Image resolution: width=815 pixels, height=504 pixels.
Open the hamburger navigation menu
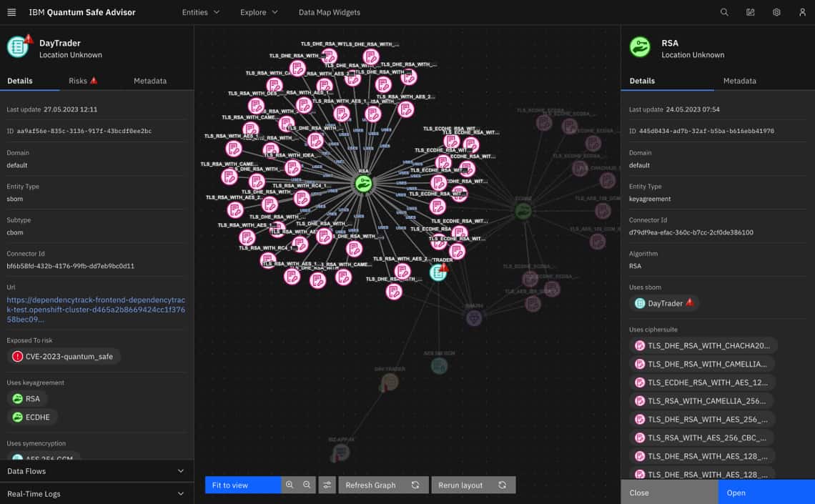(11, 12)
